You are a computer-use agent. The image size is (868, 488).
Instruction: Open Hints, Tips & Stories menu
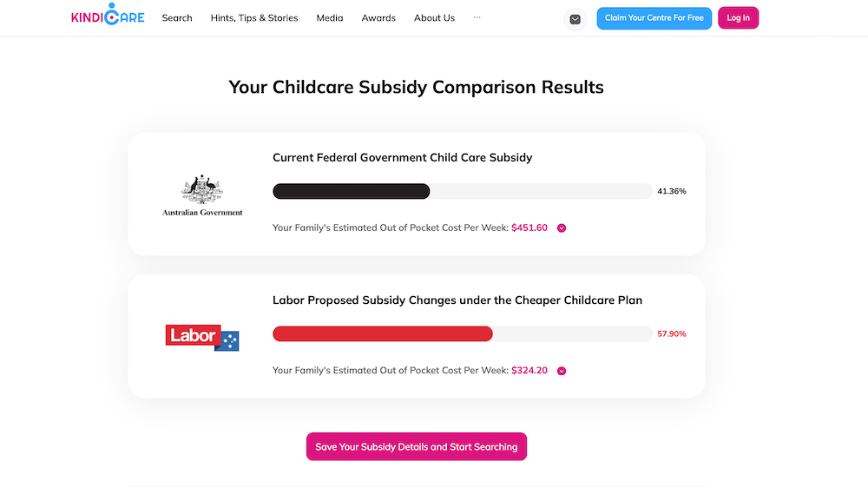[x=254, y=18]
